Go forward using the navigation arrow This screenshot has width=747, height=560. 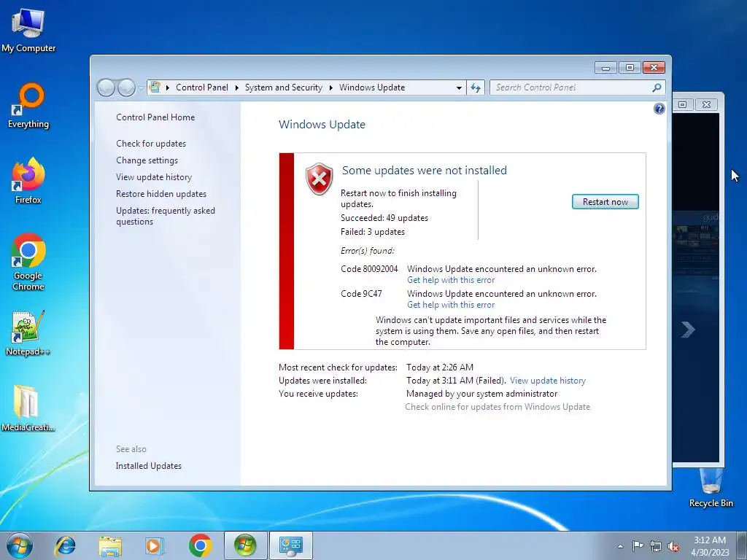click(126, 87)
